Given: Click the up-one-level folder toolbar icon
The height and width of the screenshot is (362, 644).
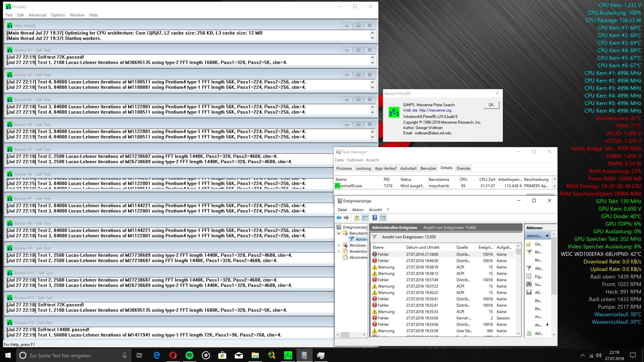Looking at the screenshot, I should (357, 218).
